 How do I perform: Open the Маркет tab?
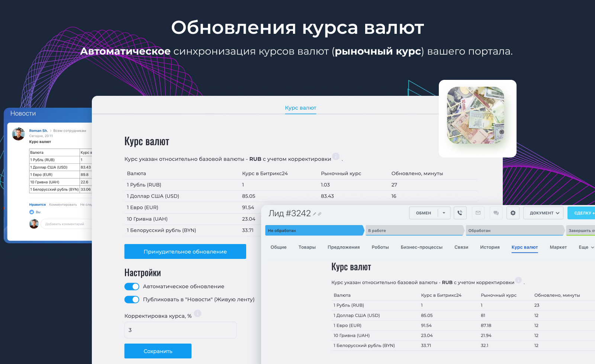coord(558,247)
